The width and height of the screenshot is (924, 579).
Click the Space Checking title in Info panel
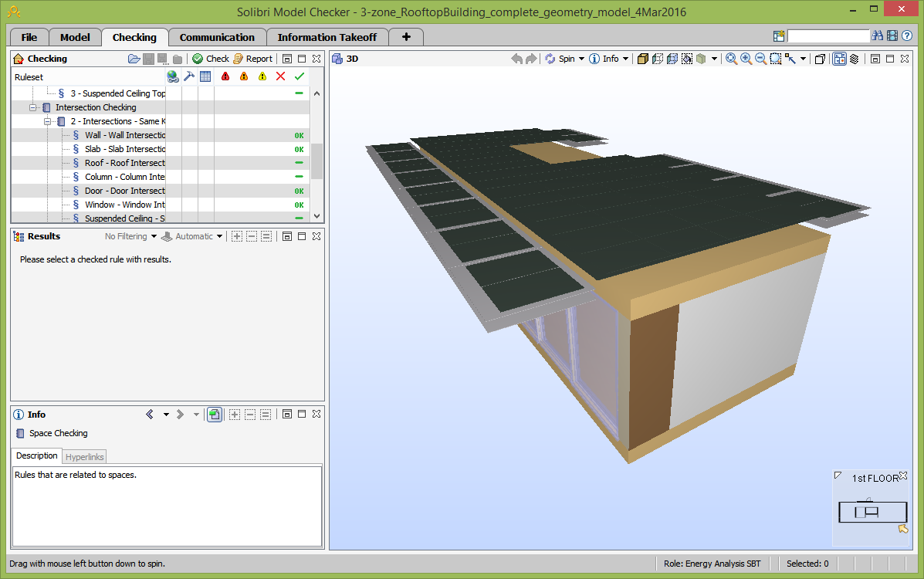pos(59,433)
